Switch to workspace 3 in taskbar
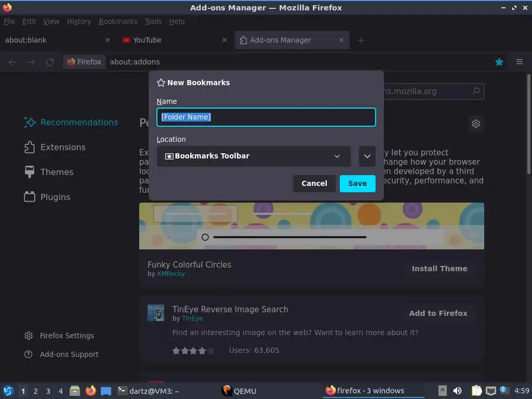This screenshot has width=532, height=399. click(x=48, y=391)
